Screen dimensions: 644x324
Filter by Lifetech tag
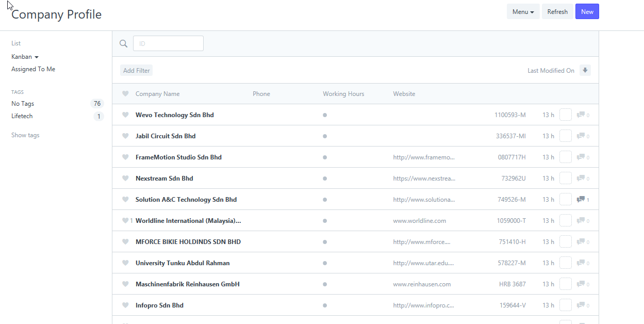click(x=22, y=116)
